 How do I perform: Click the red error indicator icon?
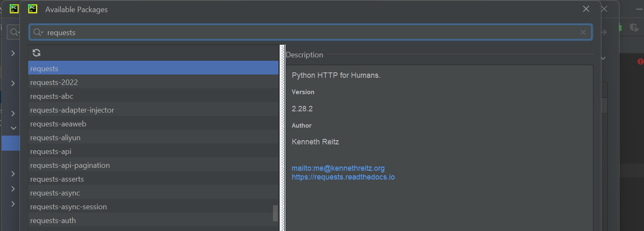(640, 62)
